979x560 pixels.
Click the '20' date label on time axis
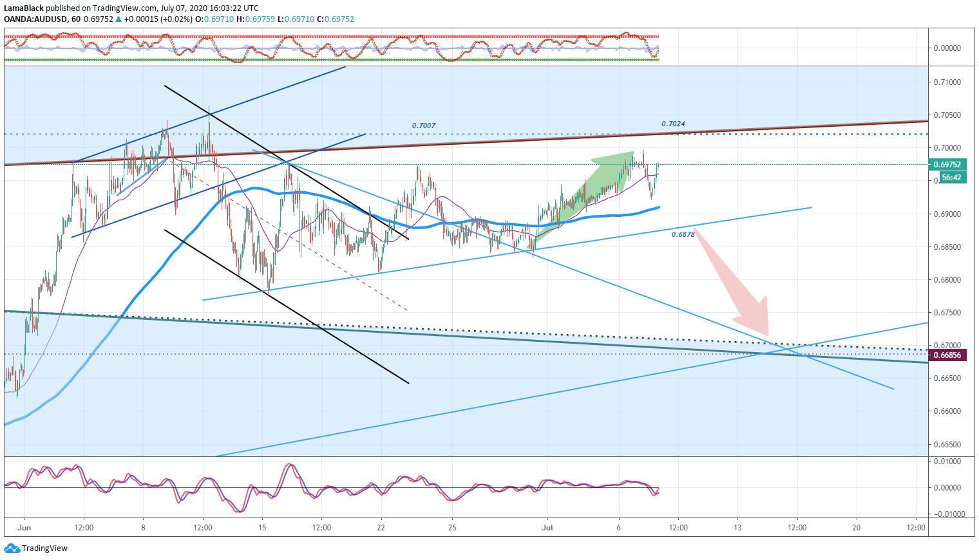click(857, 528)
